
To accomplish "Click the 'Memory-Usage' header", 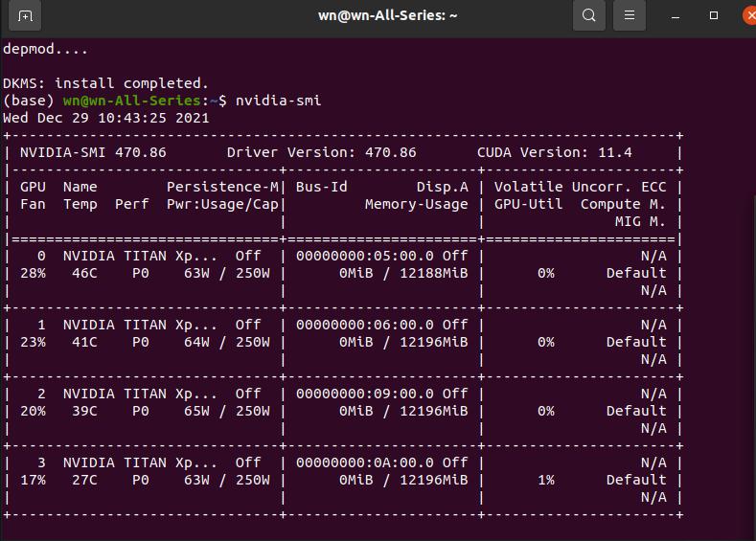I will click(x=416, y=204).
